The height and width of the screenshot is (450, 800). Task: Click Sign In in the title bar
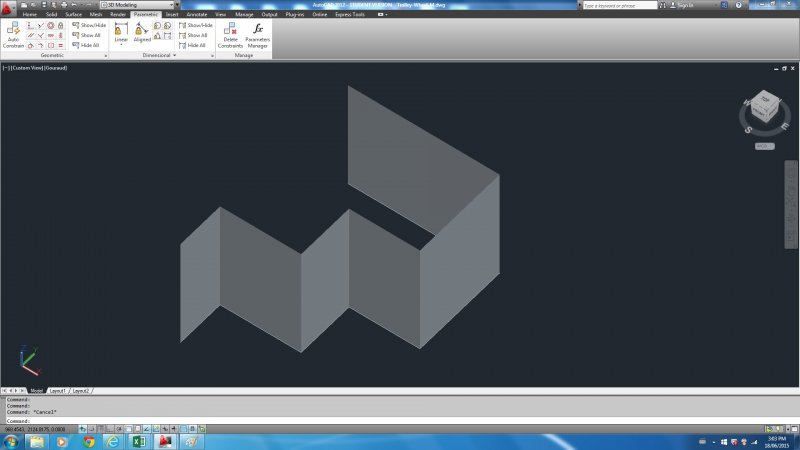click(x=684, y=5)
